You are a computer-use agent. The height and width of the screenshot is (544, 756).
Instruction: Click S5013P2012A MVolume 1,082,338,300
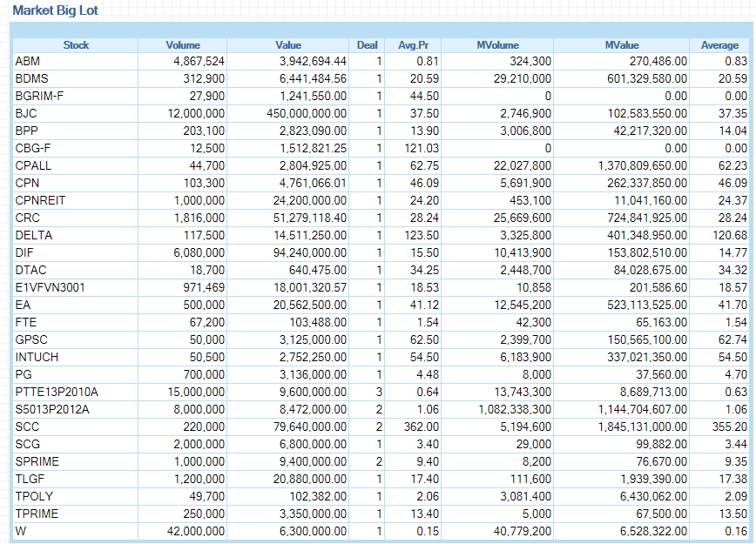[515, 409]
